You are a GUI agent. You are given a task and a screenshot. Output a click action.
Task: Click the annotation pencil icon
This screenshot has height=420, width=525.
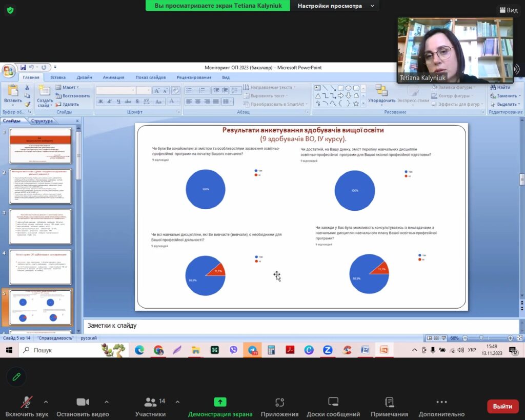[x=16, y=377]
